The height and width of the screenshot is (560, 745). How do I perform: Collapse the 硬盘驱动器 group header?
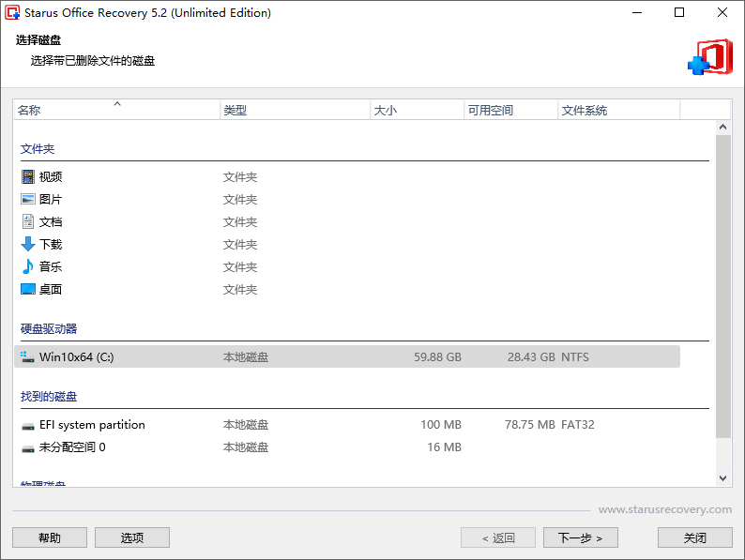(x=49, y=328)
